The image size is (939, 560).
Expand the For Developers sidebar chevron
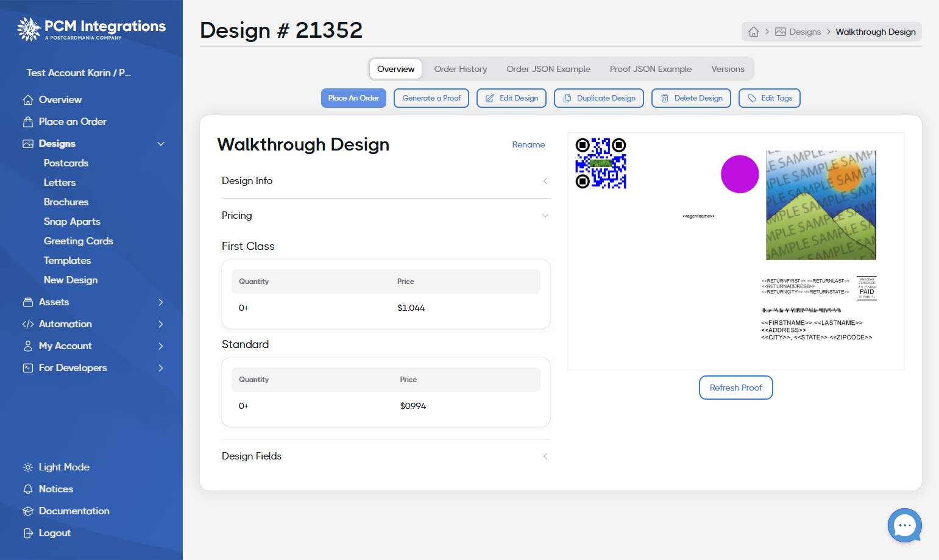[x=161, y=368]
